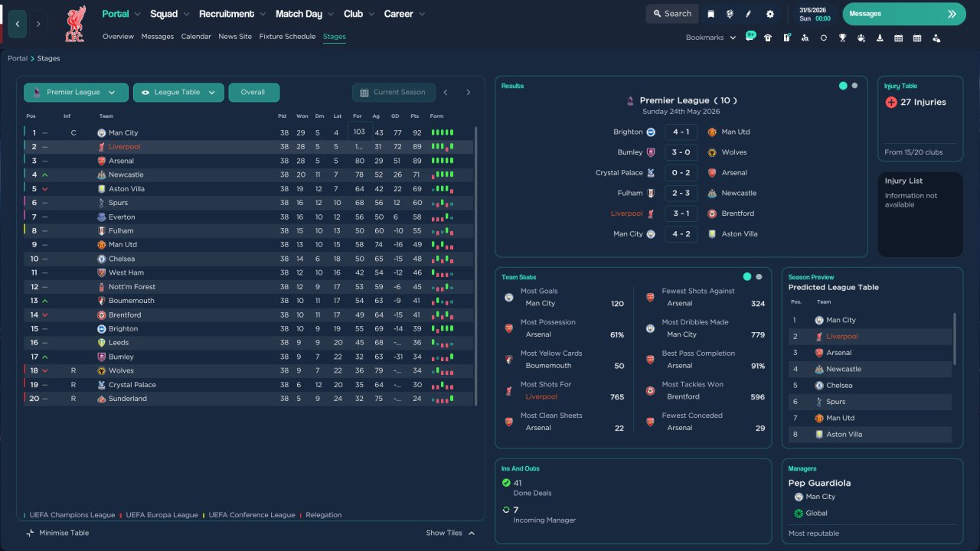Open the Brighton 4 - 1 Man Utd result

681,132
